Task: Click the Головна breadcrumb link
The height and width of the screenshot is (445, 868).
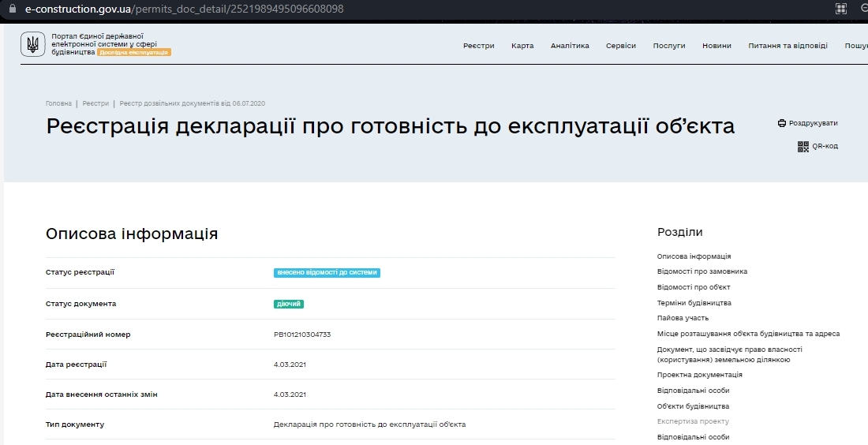Action: tap(58, 103)
